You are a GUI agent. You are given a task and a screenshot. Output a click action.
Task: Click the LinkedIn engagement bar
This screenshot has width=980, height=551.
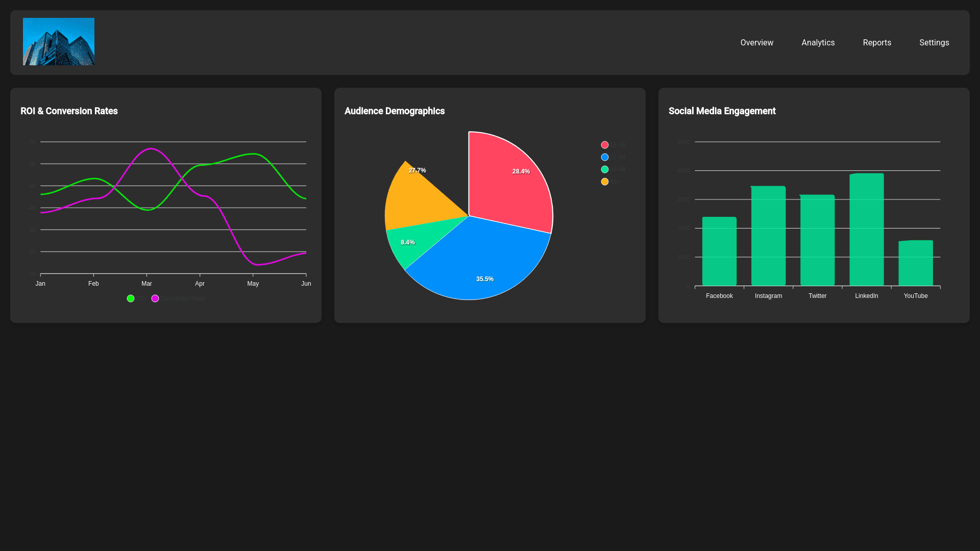point(866,230)
